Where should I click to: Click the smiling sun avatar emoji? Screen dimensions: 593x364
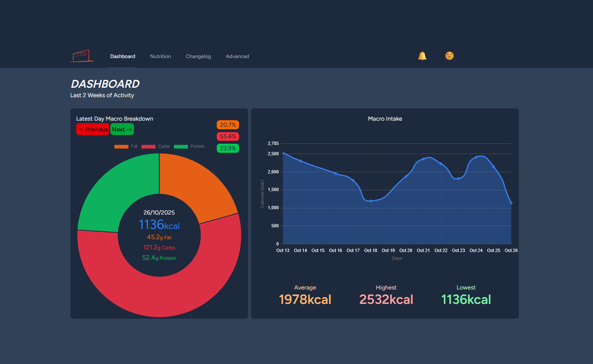tap(449, 56)
